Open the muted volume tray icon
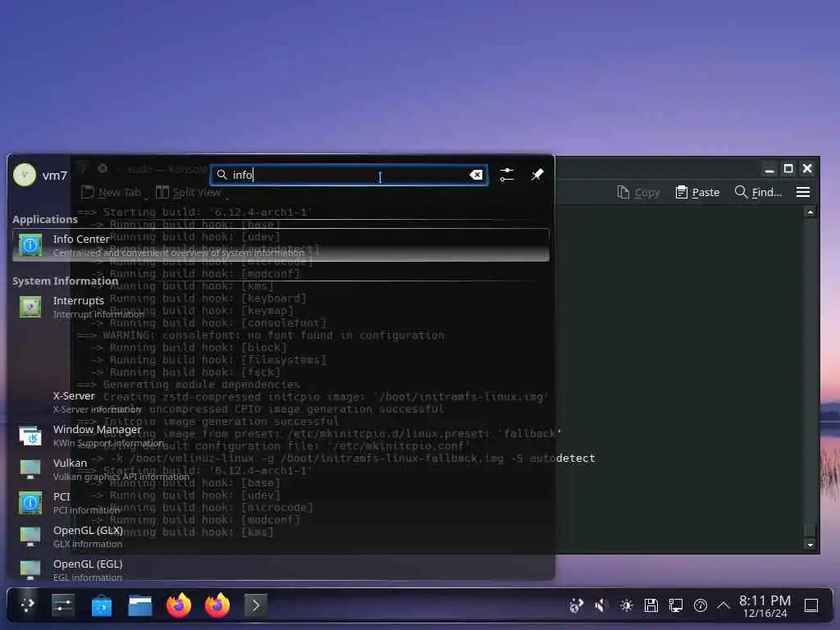This screenshot has width=840, height=630. 601,605
